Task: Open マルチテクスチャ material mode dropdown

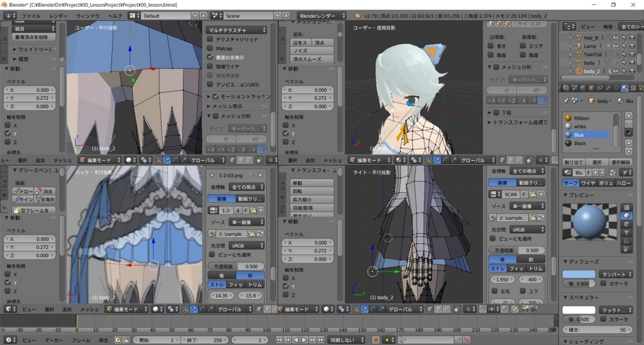Action: (x=236, y=30)
